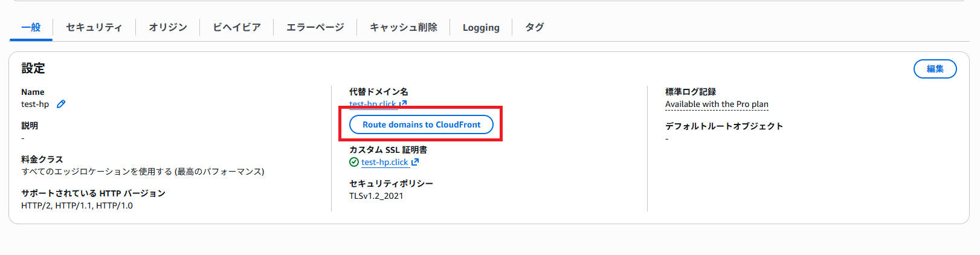Go to the ビヘイビア tab

click(x=237, y=27)
